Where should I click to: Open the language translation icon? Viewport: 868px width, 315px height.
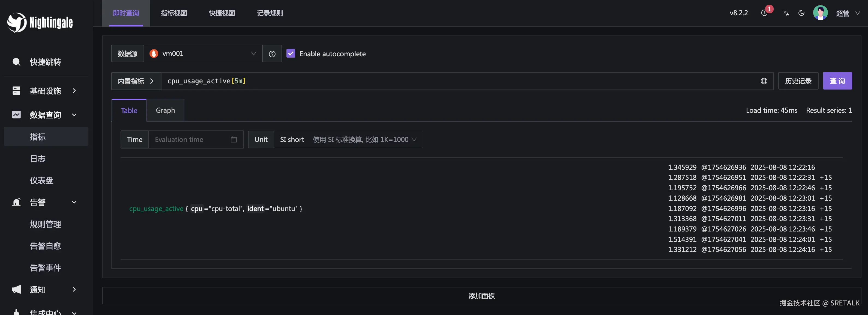tap(786, 13)
